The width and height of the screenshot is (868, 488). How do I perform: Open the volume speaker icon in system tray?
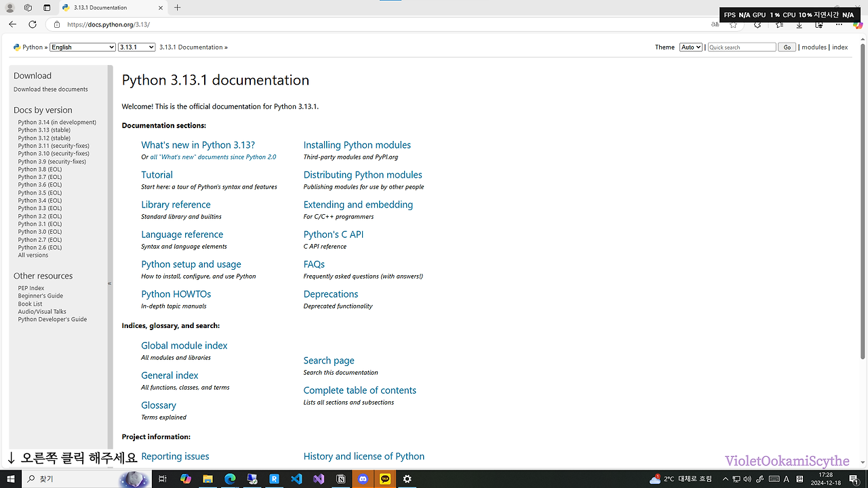(x=747, y=479)
